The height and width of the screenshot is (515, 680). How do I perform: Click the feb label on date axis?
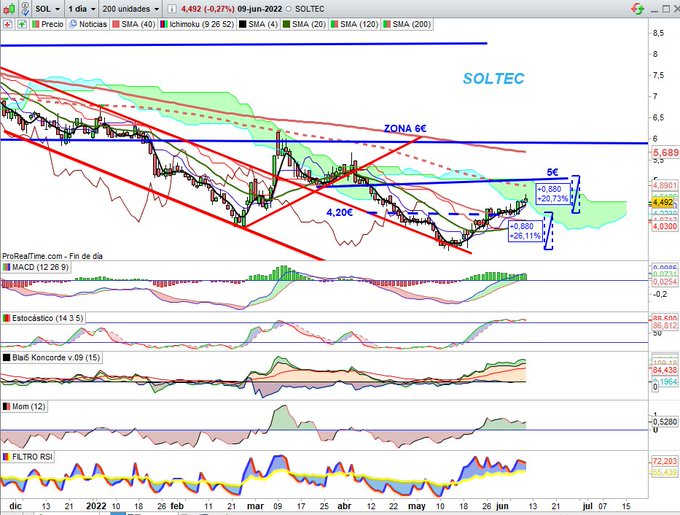pos(177,506)
